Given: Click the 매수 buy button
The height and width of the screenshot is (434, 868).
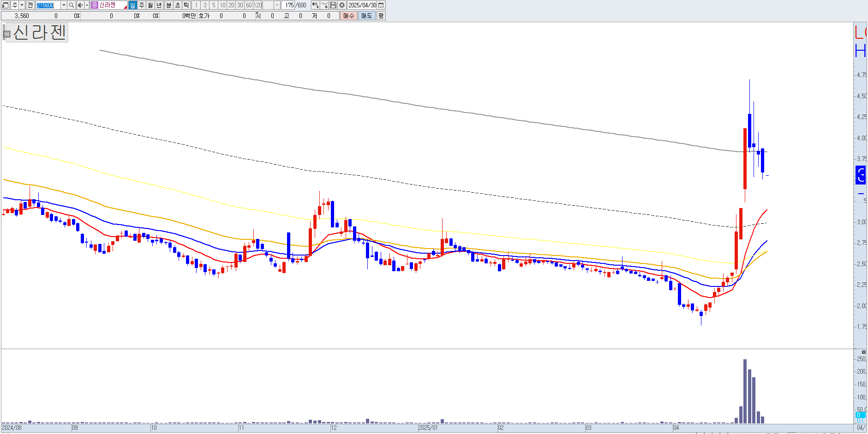Looking at the screenshot, I should pyautogui.click(x=349, y=16).
